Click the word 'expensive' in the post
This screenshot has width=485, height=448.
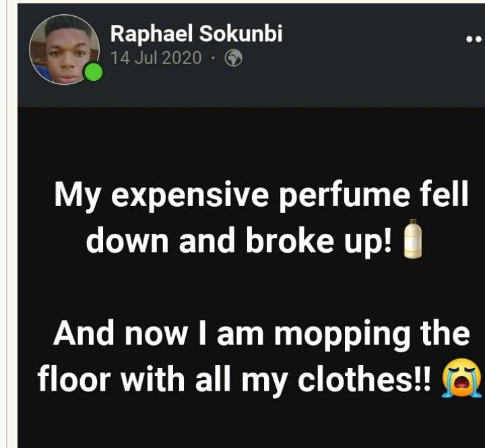[x=190, y=196]
